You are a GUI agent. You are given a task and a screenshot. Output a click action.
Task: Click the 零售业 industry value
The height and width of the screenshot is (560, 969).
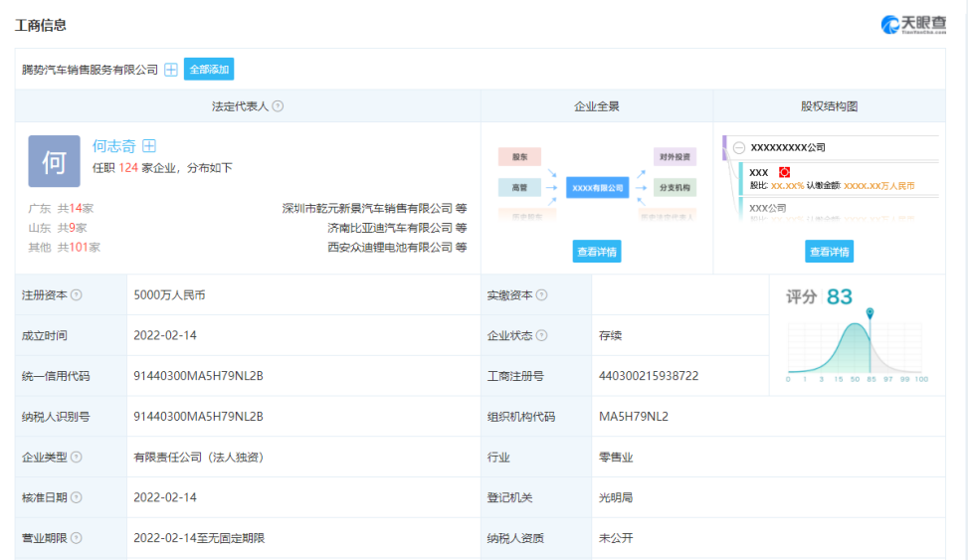616,458
